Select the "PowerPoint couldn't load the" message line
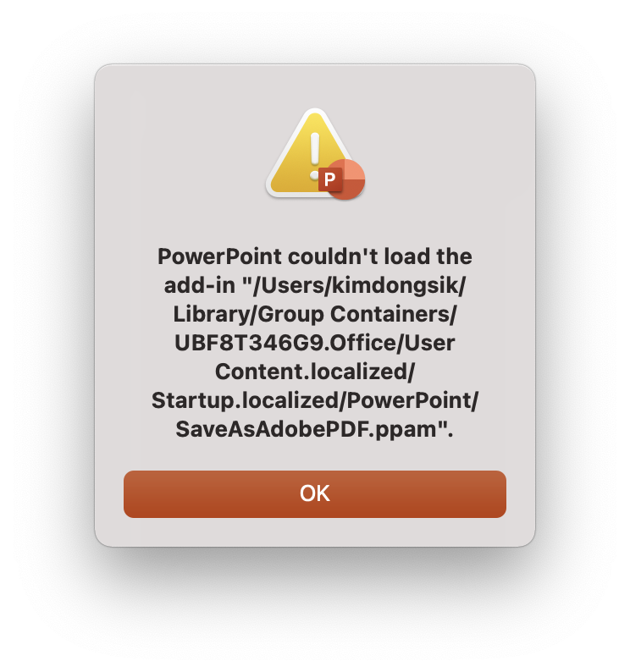630x672 pixels. (x=315, y=256)
